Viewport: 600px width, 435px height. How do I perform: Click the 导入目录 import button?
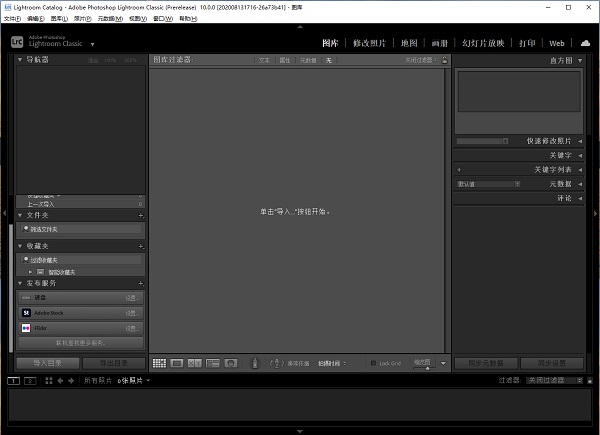point(48,363)
